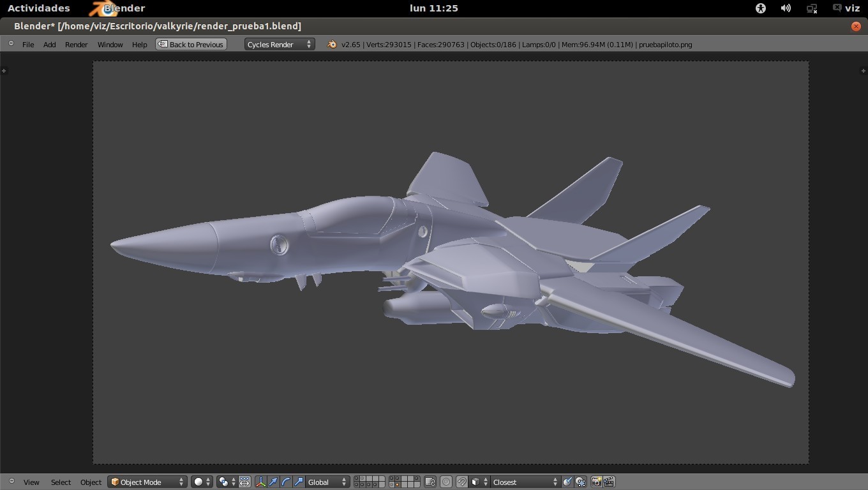This screenshot has height=490, width=868.
Task: Click the Verts:293015 statistic text
Action: tap(388, 45)
